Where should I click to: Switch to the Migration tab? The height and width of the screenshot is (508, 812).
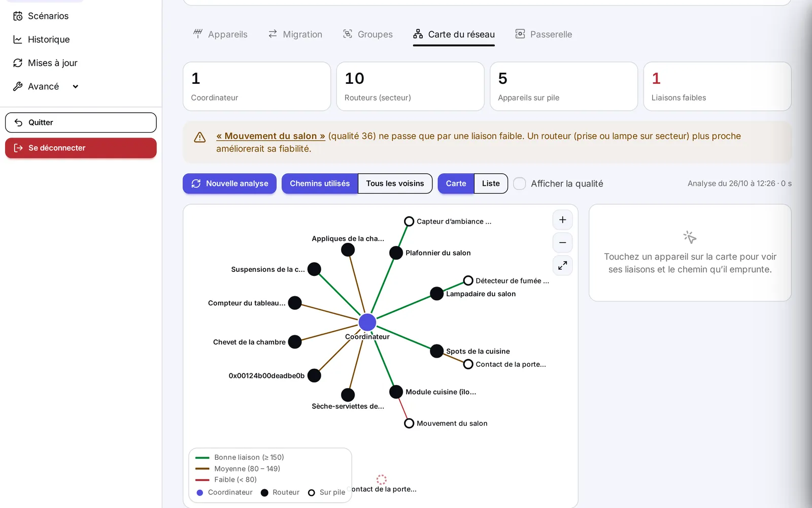coord(295,35)
